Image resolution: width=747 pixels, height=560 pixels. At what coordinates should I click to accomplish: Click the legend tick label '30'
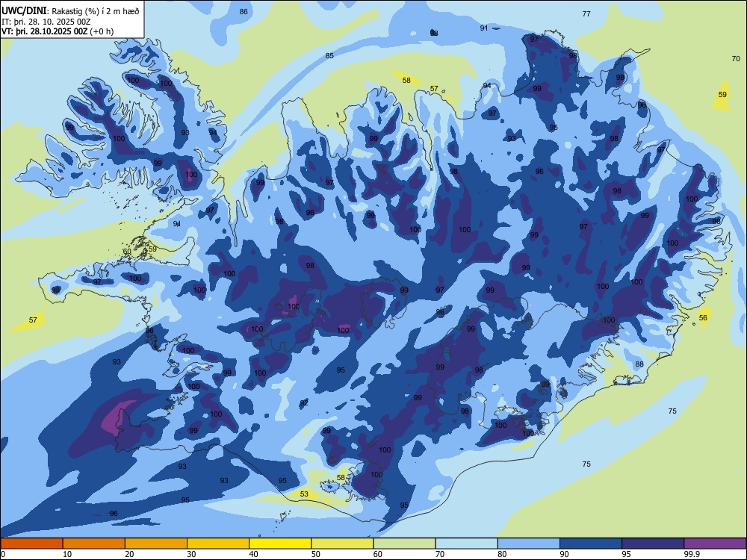click(x=191, y=554)
